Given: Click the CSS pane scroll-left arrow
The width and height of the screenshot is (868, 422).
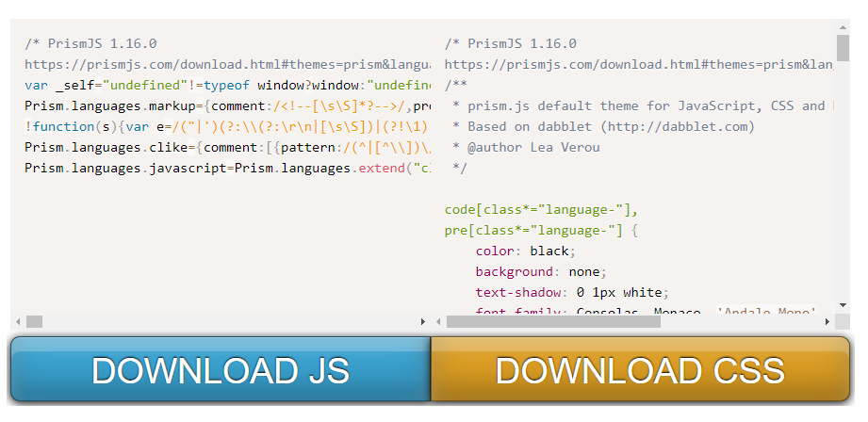Looking at the screenshot, I should tap(438, 321).
